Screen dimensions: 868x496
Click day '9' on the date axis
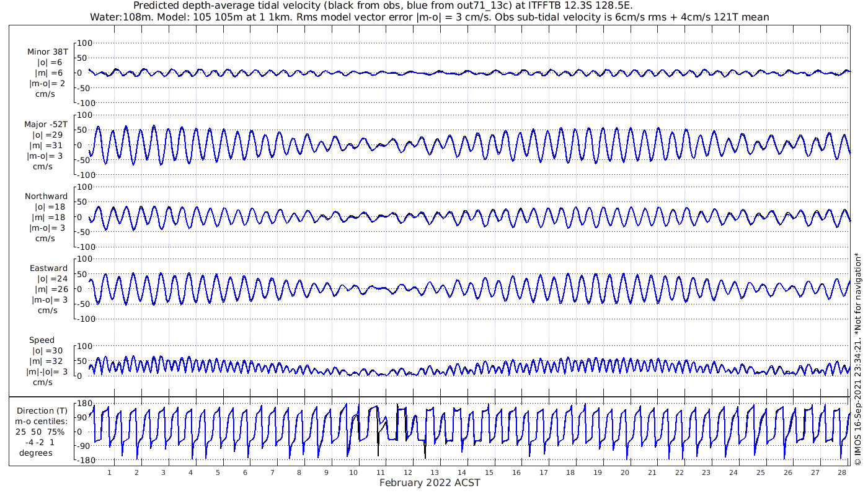[x=327, y=472]
